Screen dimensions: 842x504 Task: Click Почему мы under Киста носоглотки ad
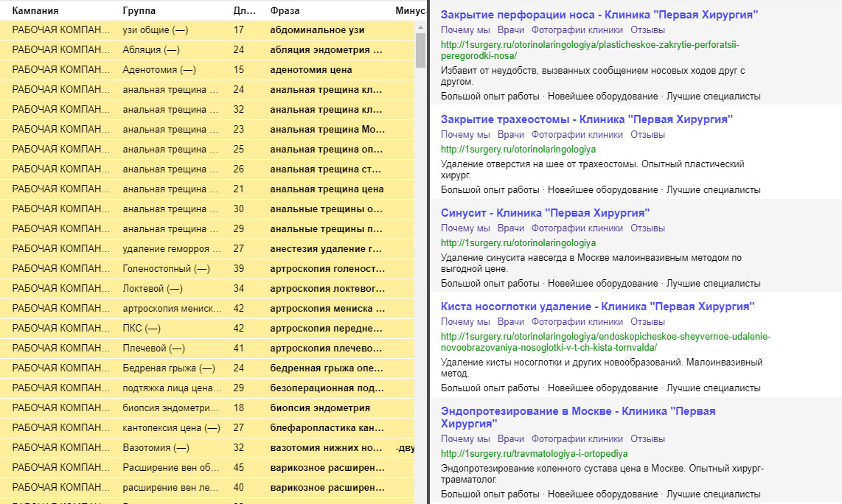coord(465,321)
